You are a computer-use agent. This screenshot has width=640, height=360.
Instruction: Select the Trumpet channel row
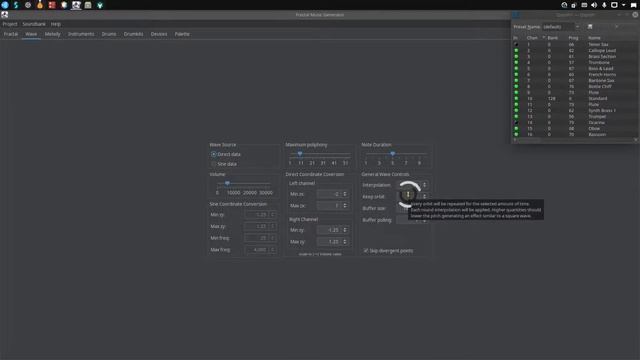[575, 116]
